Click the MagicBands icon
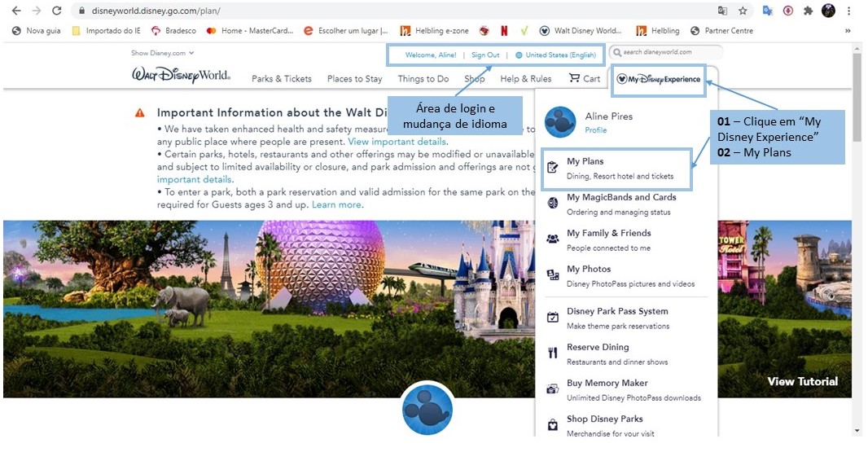The height and width of the screenshot is (452, 868). [552, 203]
